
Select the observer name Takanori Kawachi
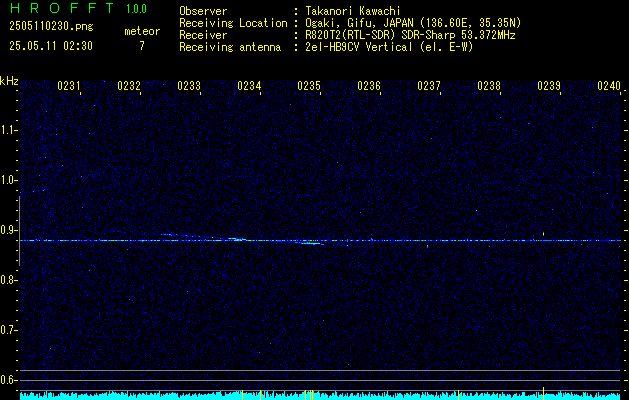point(353,11)
